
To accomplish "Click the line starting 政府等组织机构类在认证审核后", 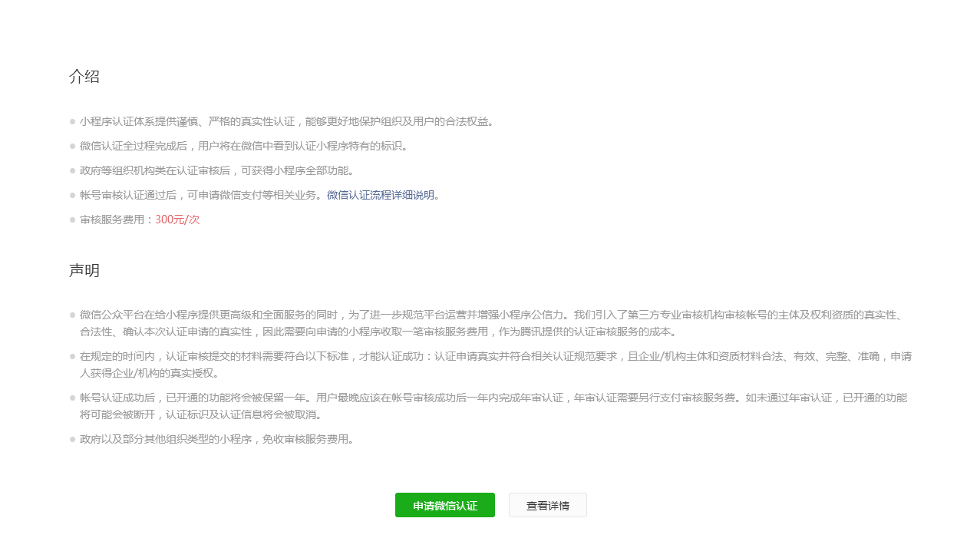I will (x=217, y=170).
